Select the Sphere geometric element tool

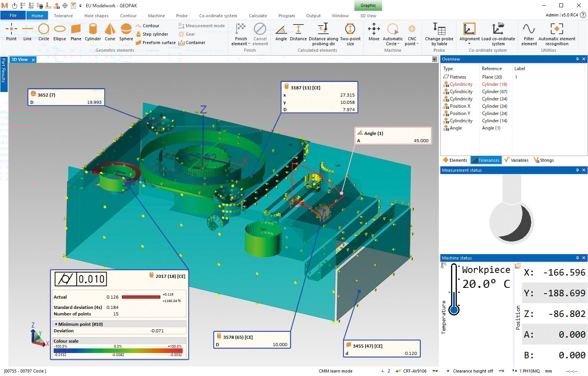(x=126, y=33)
